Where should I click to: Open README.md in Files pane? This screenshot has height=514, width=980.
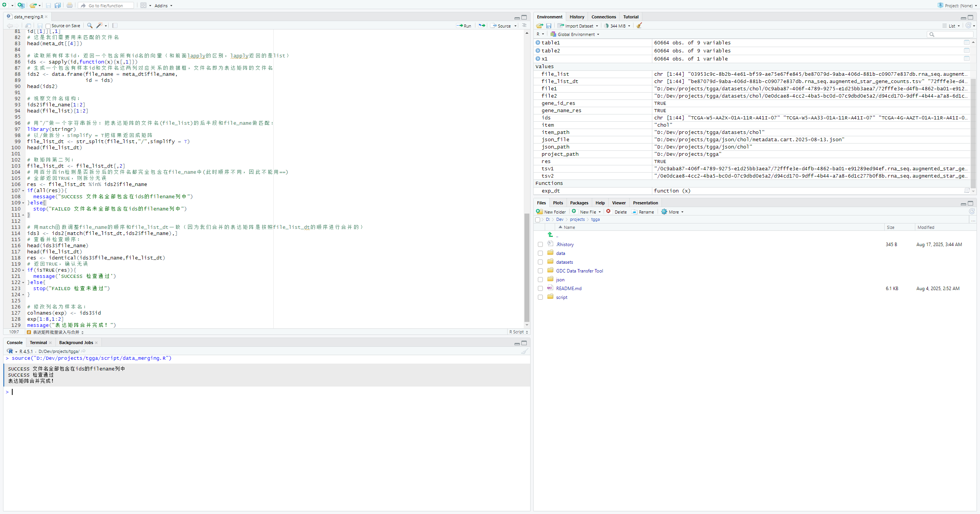[568, 289]
